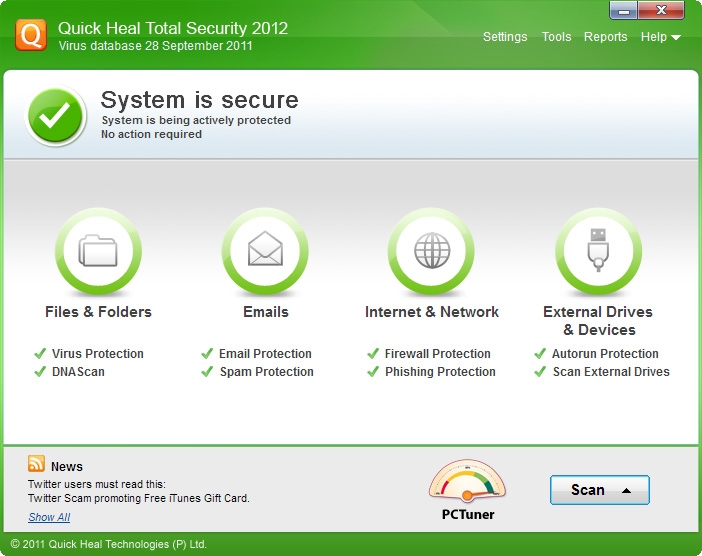Open the External Drives USB plug icon
Screen dimensions: 702x556
coord(598,251)
